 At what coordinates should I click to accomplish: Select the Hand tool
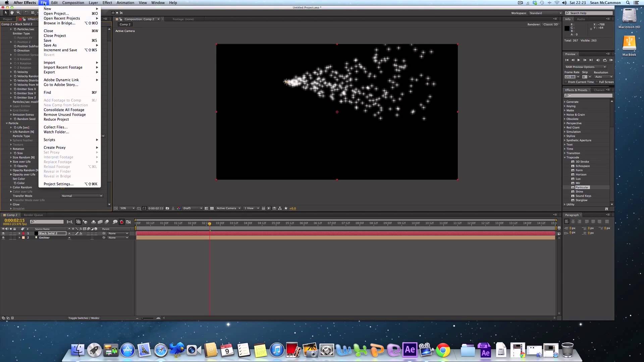(12, 13)
